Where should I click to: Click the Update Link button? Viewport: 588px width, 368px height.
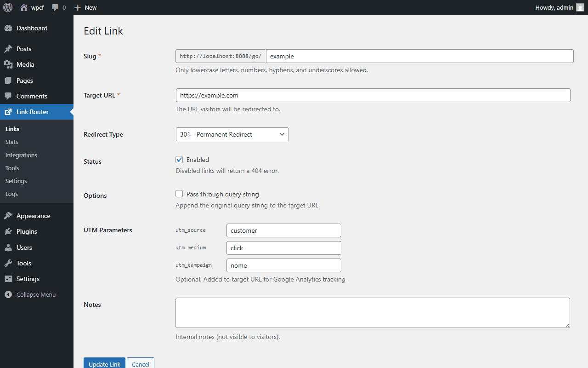click(x=104, y=364)
